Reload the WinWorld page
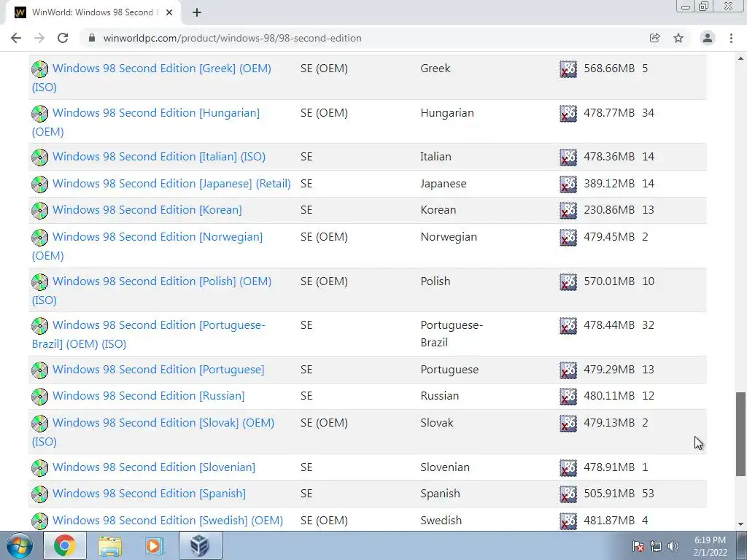 tap(63, 38)
